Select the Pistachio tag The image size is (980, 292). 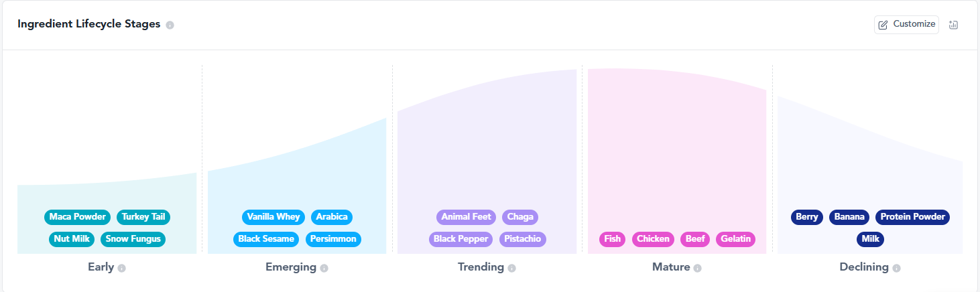523,239
